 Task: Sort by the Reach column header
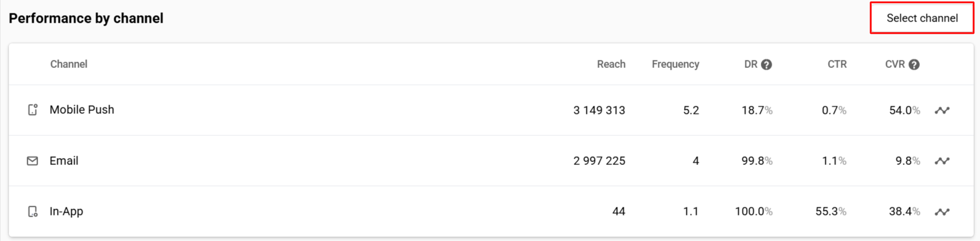(x=611, y=64)
